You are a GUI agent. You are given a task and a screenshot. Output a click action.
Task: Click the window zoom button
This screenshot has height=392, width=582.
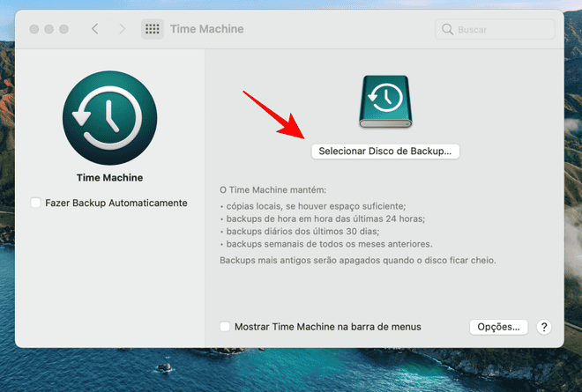click(63, 29)
